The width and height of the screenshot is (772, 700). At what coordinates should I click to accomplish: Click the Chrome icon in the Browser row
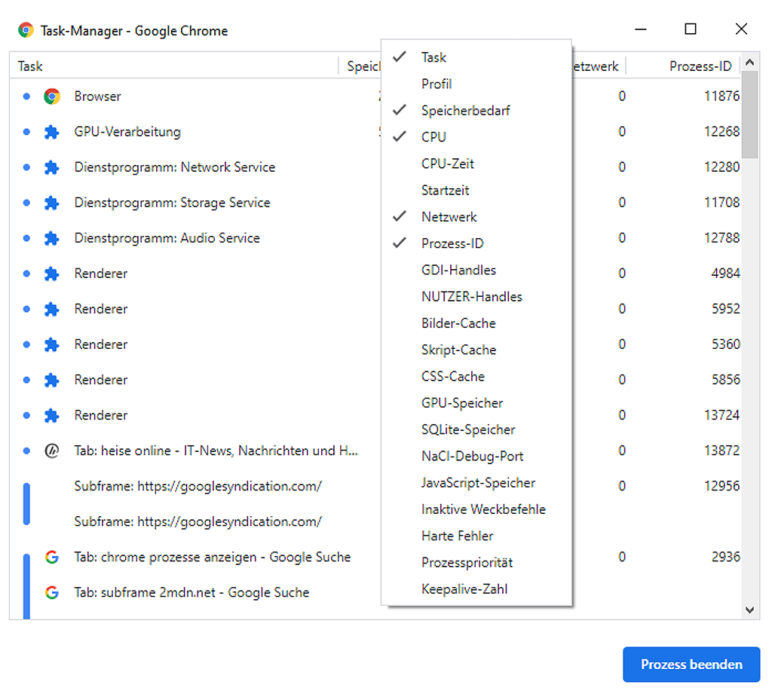tap(52, 96)
